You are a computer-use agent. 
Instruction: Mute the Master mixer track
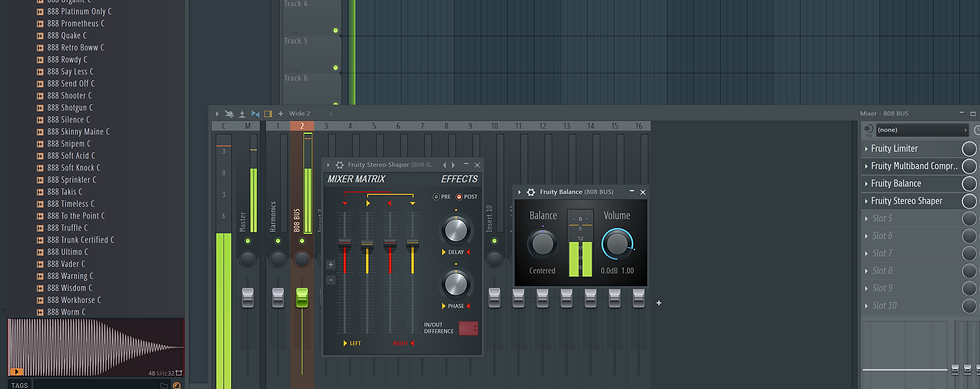click(x=248, y=241)
